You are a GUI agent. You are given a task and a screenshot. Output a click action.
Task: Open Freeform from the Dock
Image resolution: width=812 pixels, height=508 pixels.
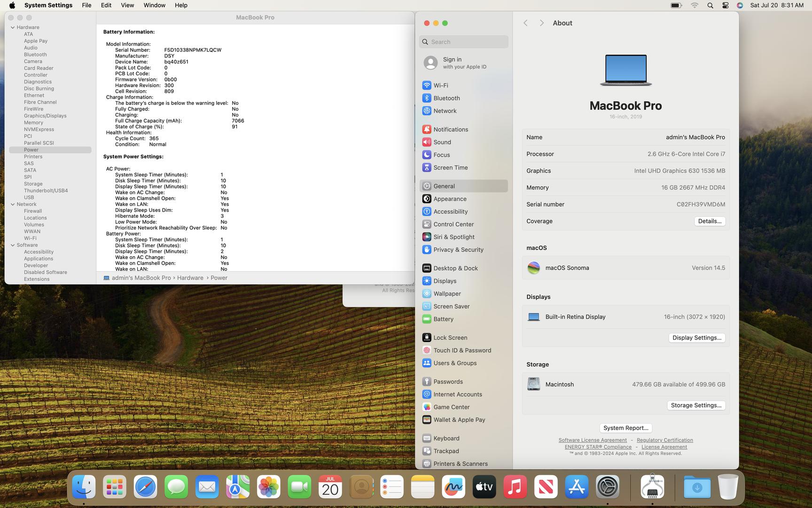(x=453, y=487)
